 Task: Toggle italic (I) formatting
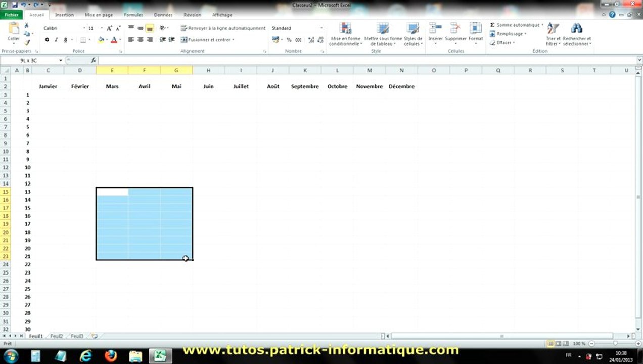[x=56, y=40]
